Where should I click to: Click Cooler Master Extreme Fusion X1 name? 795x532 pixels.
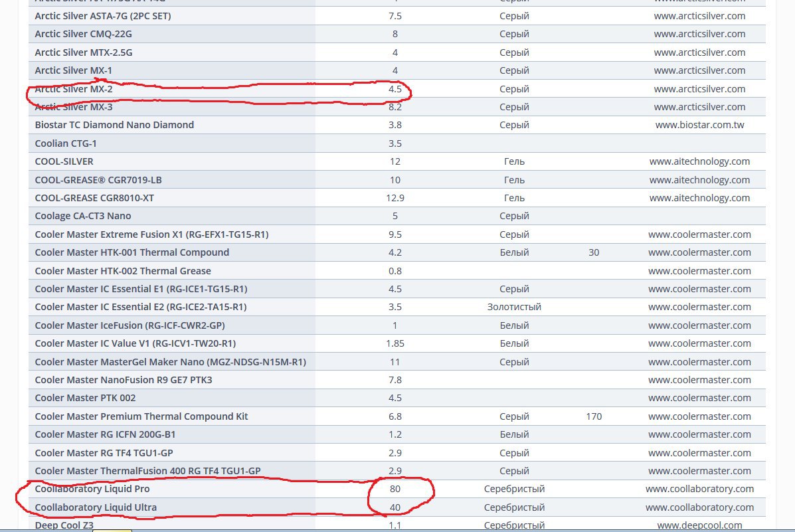click(x=151, y=234)
